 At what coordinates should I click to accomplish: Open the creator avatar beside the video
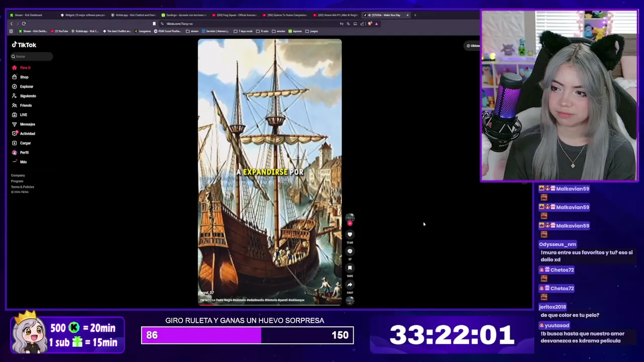[x=350, y=218]
